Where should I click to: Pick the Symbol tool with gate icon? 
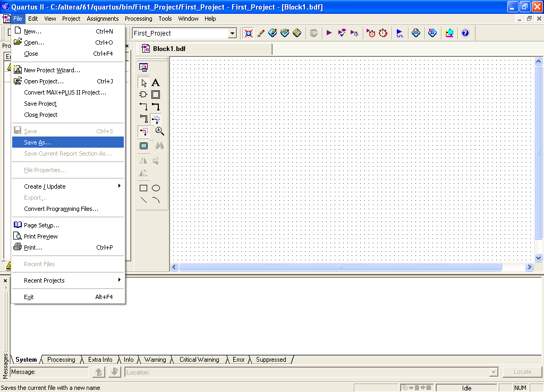click(x=143, y=95)
